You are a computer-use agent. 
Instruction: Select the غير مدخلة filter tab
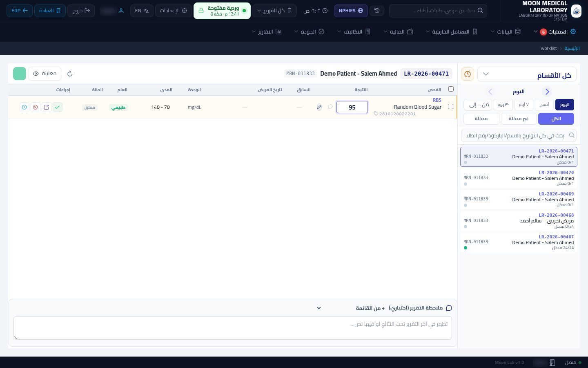(x=519, y=119)
